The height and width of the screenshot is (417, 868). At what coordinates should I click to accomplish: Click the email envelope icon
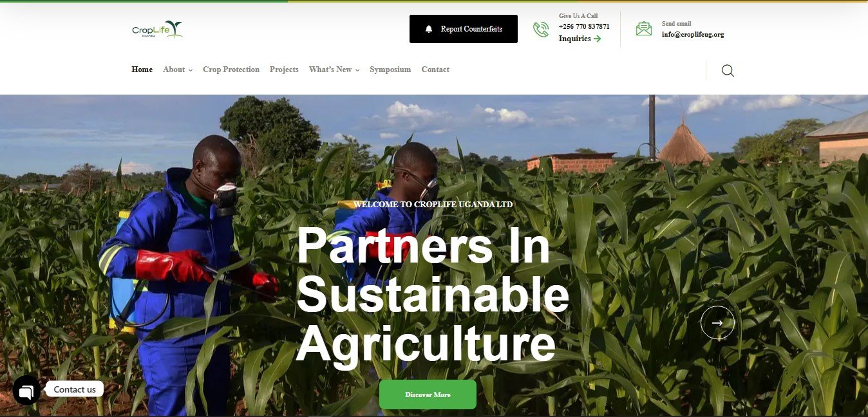tap(644, 29)
